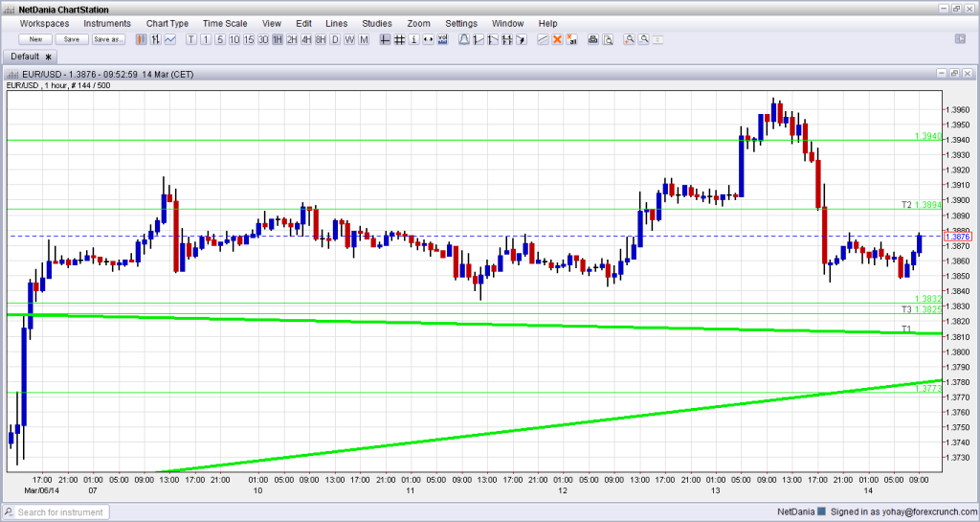This screenshot has width=980, height=522.
Task: Select the weekly (W) time scale
Action: (349, 39)
